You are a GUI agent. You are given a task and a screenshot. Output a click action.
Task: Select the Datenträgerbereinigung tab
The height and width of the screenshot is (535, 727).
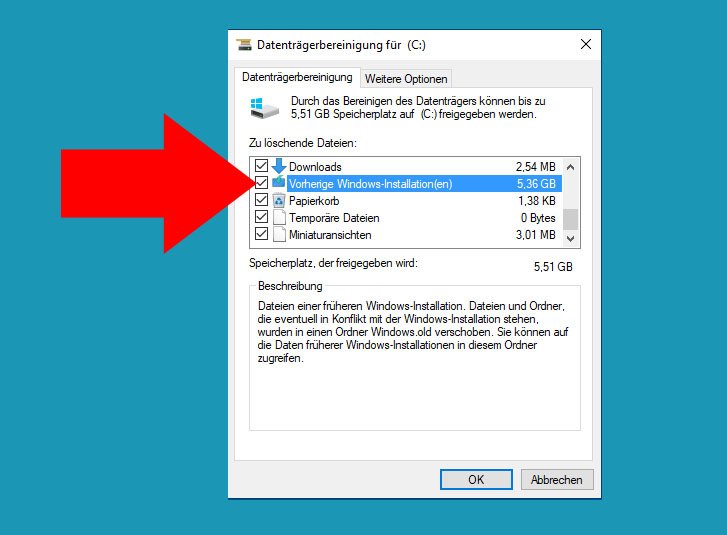297,77
